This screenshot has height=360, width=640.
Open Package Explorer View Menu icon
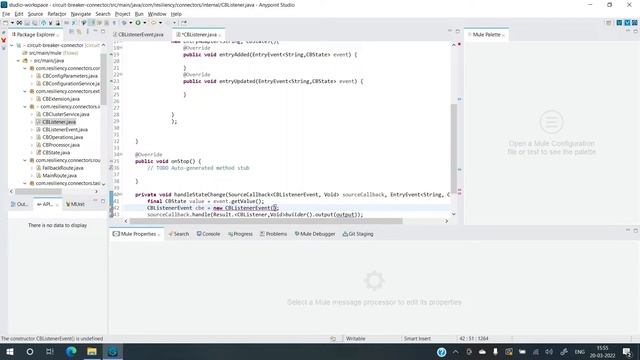pyautogui.click(x=87, y=31)
